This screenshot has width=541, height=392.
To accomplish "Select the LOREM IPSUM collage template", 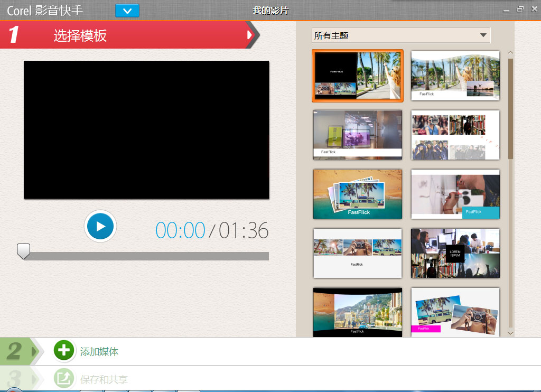I will tap(455, 253).
